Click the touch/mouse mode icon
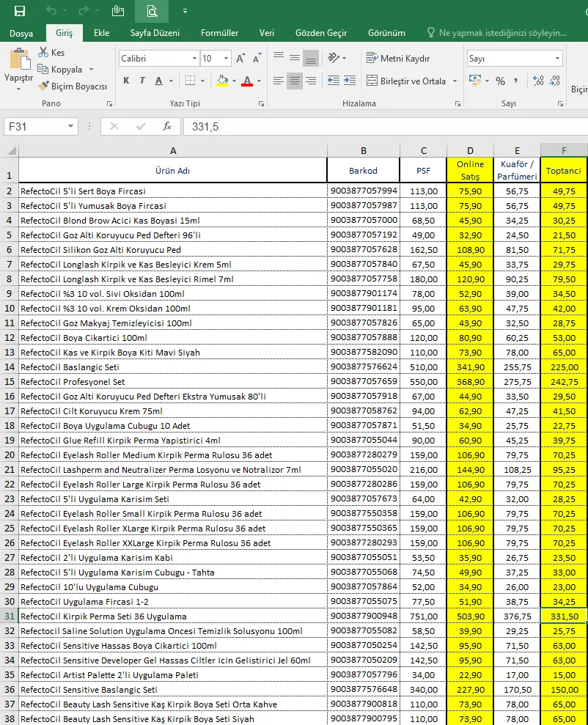 coord(118,11)
